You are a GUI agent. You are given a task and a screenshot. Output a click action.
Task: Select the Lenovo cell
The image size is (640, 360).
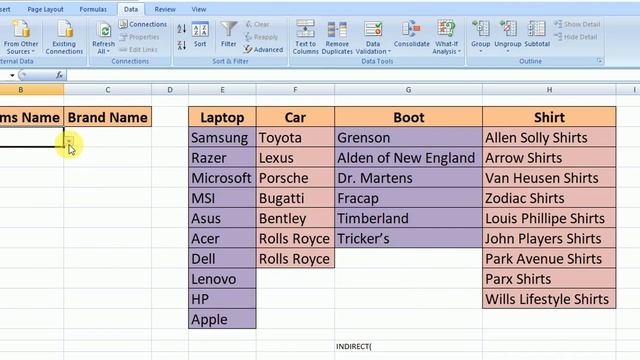pos(222,279)
